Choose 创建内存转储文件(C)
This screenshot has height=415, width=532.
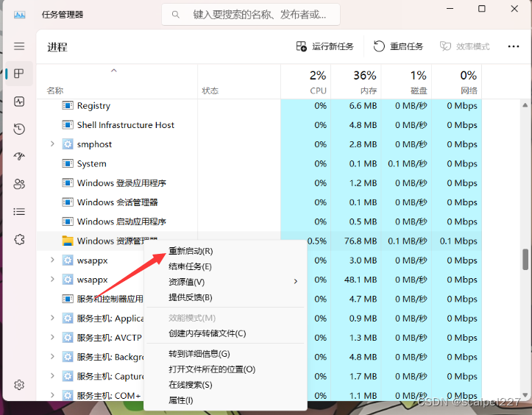[208, 333]
